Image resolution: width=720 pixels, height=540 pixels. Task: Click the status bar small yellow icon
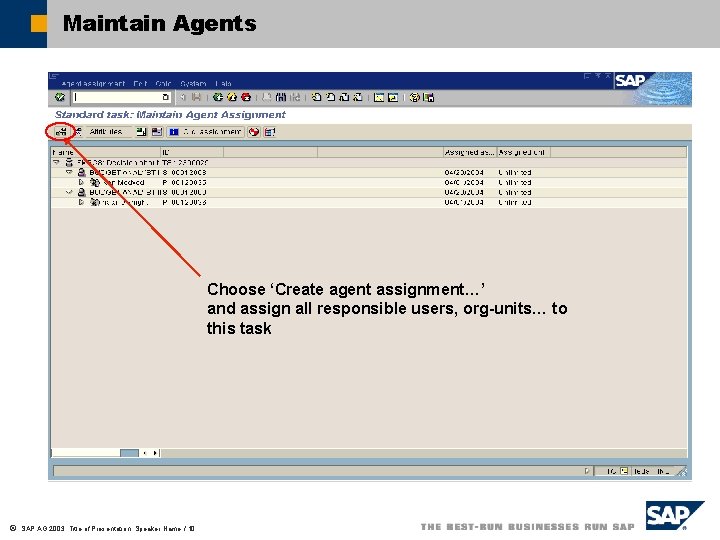pyautogui.click(x=624, y=471)
